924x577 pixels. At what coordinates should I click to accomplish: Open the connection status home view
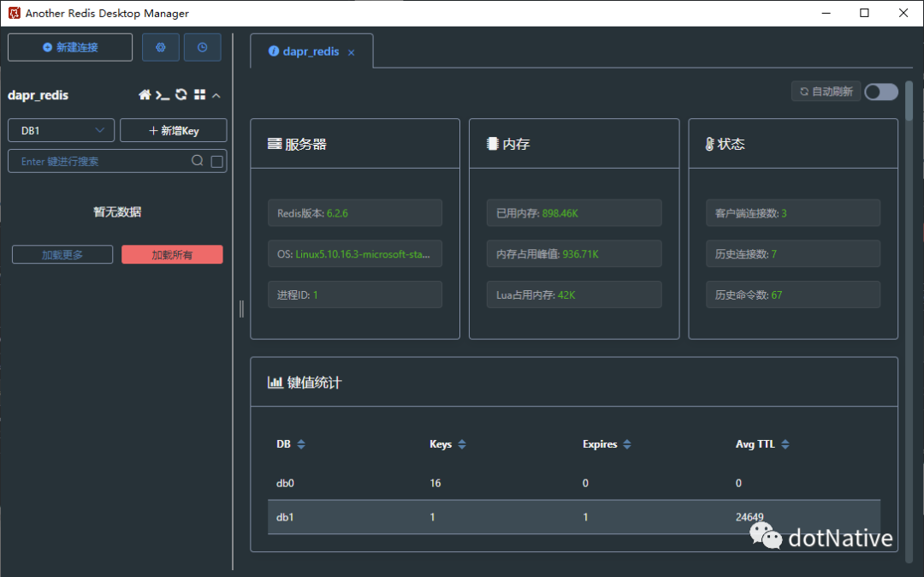pyautogui.click(x=145, y=95)
